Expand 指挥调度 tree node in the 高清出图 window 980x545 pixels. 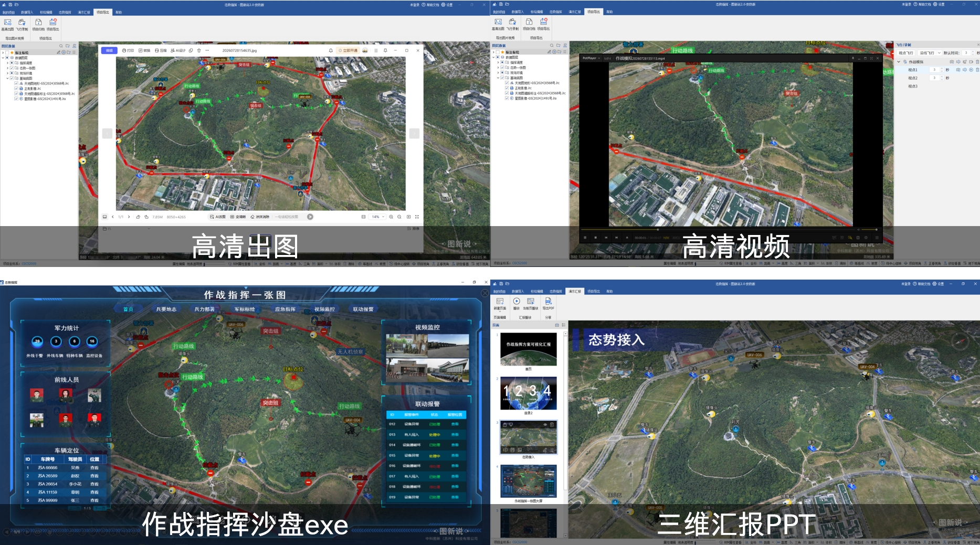[8, 63]
